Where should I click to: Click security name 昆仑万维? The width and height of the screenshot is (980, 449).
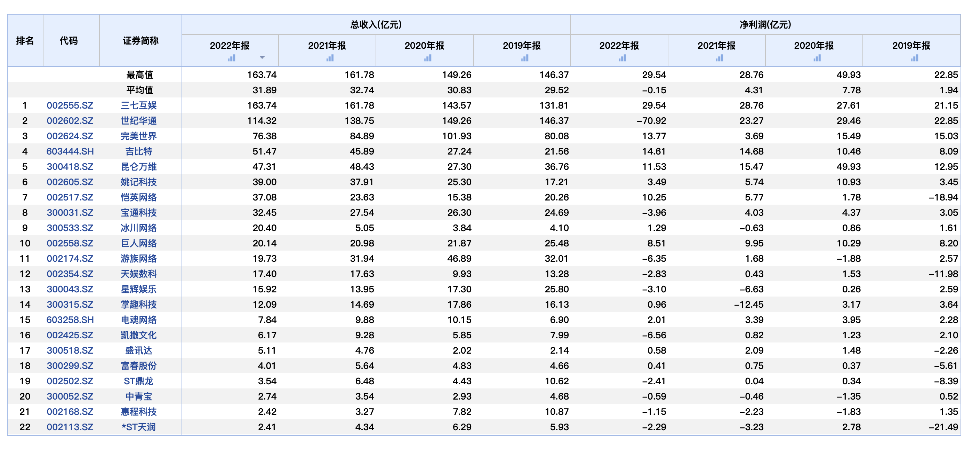pos(139,167)
